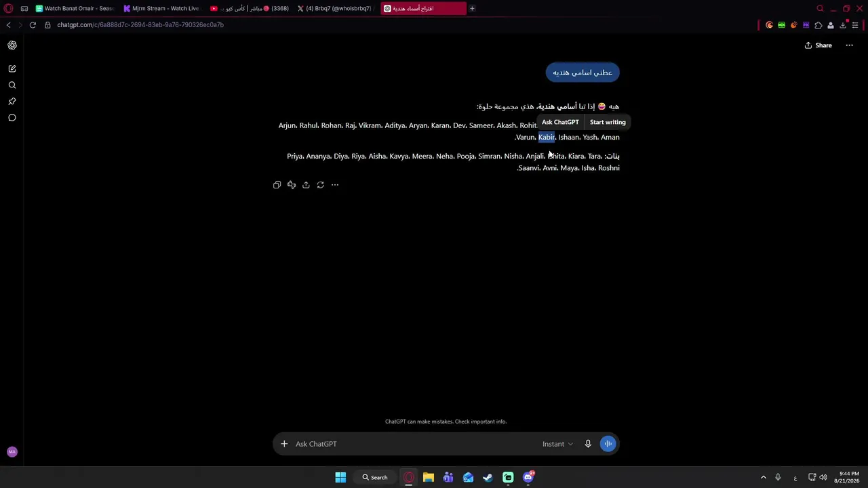Regenerate the ChatGPT response

click(321, 184)
